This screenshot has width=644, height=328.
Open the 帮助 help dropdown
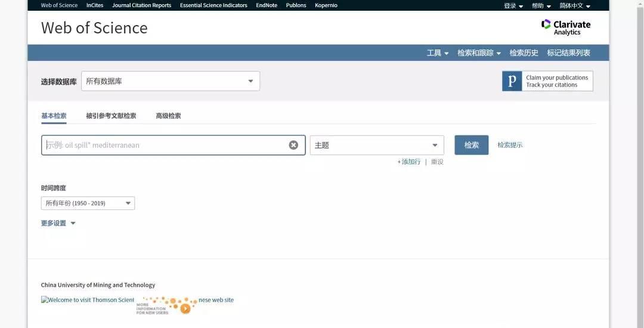pyautogui.click(x=541, y=6)
